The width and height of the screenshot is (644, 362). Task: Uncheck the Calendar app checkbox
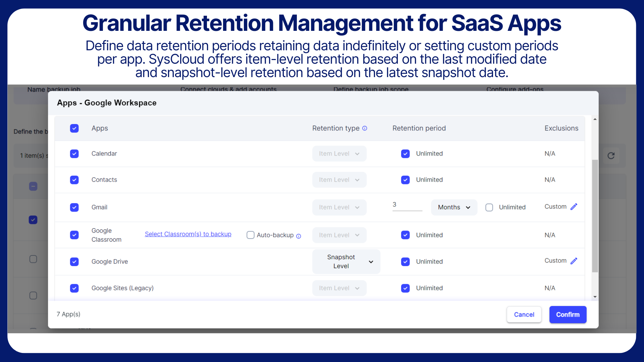click(74, 154)
